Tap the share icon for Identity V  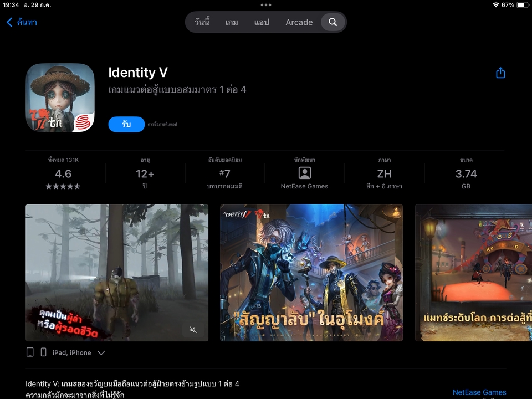click(500, 73)
